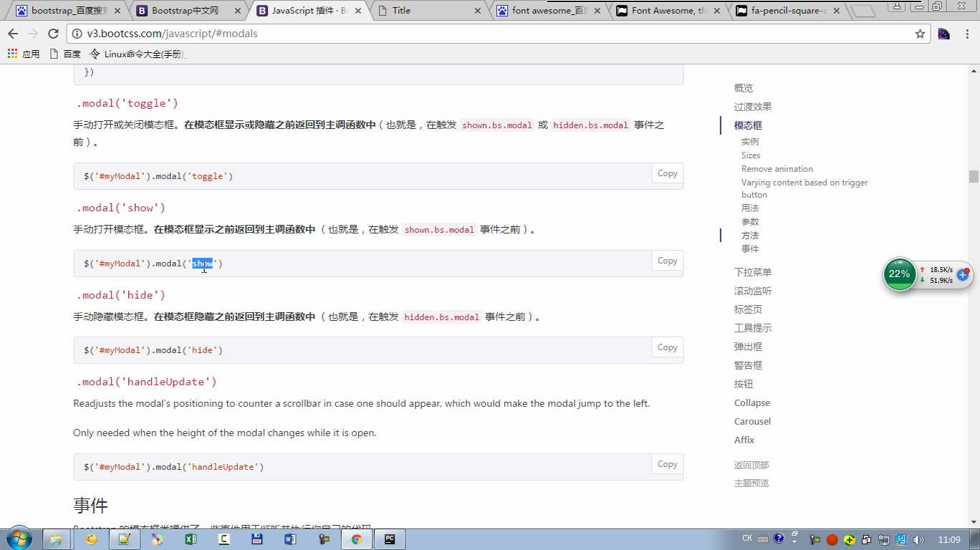Copy the modal('toggle') code snippet

click(667, 173)
